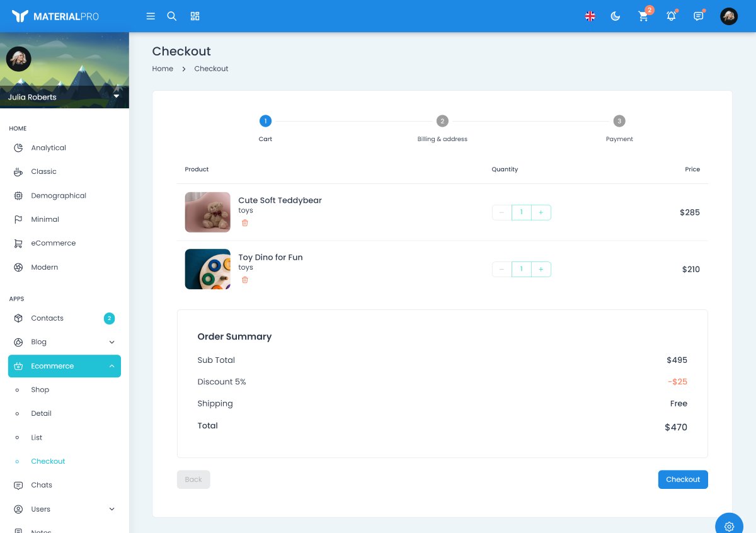The height and width of the screenshot is (533, 756).
Task: Collapse the sidebar via hamburger icon
Action: (151, 16)
